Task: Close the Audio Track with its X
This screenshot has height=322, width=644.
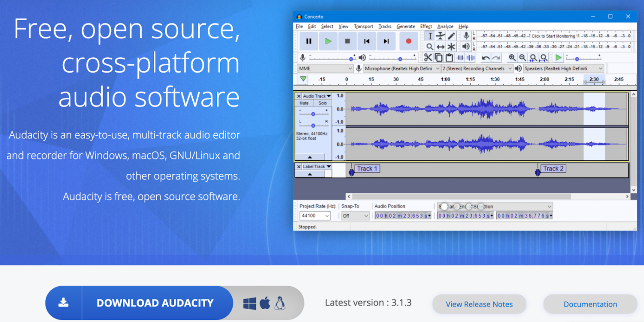Action: click(x=299, y=96)
